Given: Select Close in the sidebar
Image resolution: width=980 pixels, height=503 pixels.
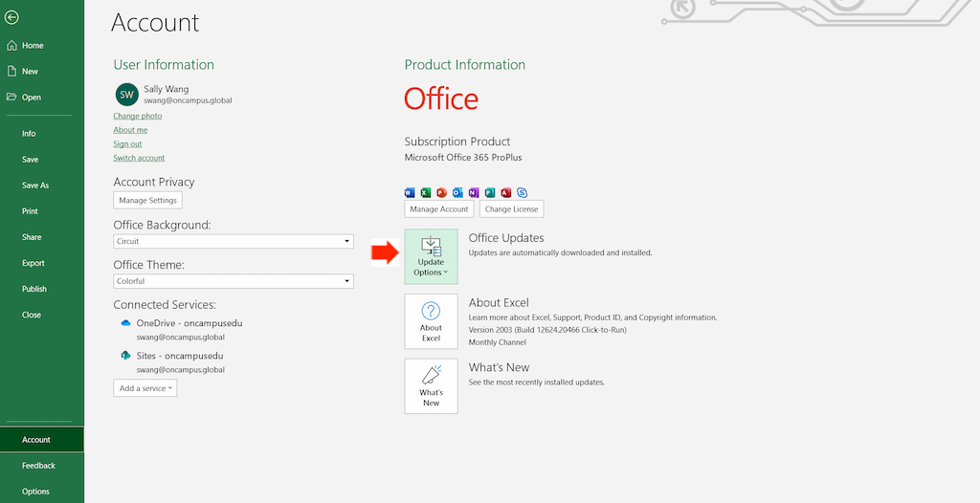Looking at the screenshot, I should [32, 315].
